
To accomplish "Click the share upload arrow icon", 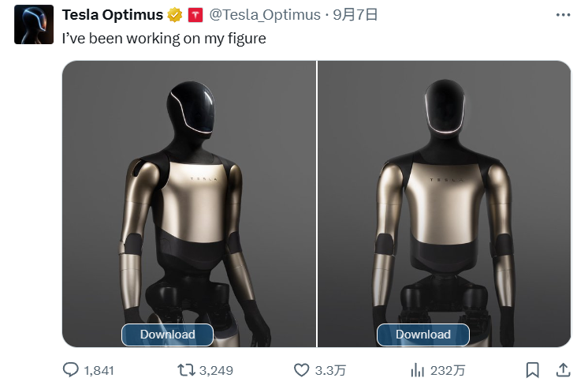I will 564,369.
